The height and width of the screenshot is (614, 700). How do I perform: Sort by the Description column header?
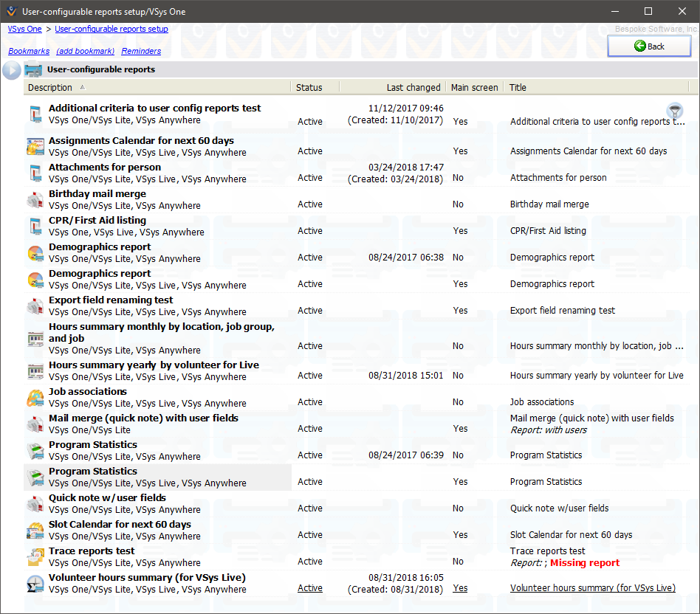(x=50, y=87)
